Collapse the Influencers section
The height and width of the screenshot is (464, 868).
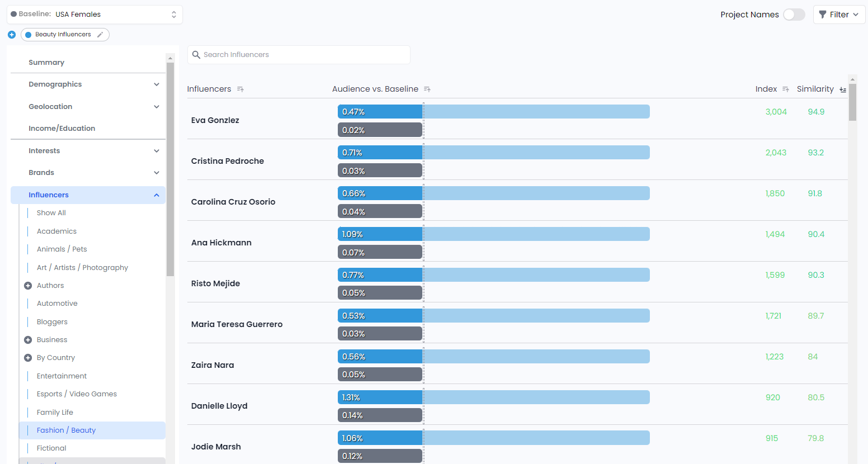[156, 195]
